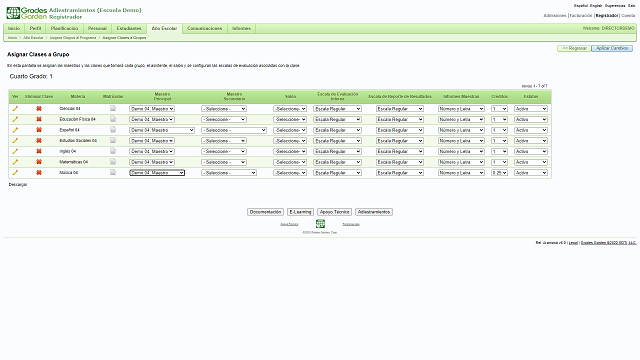Select the Año Escolar tab
640x360 pixels.
pyautogui.click(x=164, y=29)
